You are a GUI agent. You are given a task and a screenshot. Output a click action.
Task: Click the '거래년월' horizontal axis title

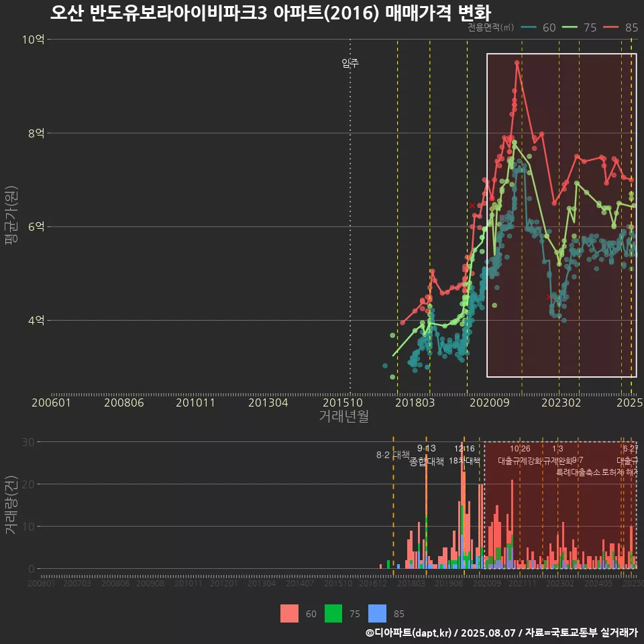point(343,416)
